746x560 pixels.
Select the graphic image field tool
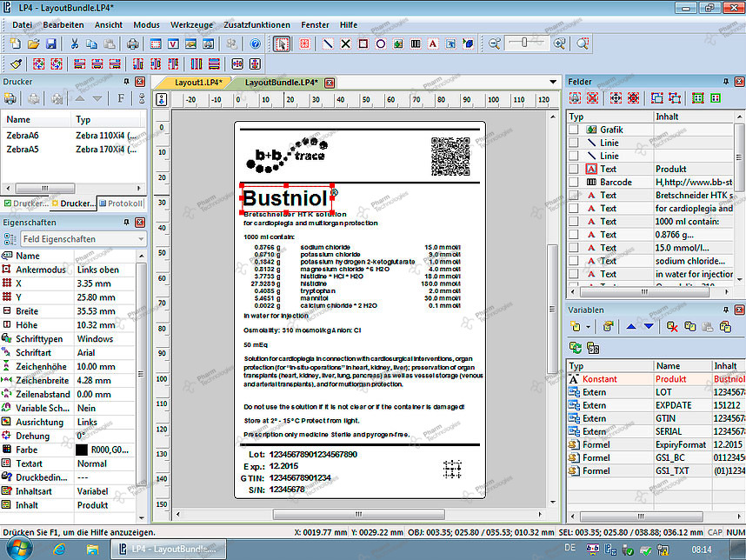398,43
